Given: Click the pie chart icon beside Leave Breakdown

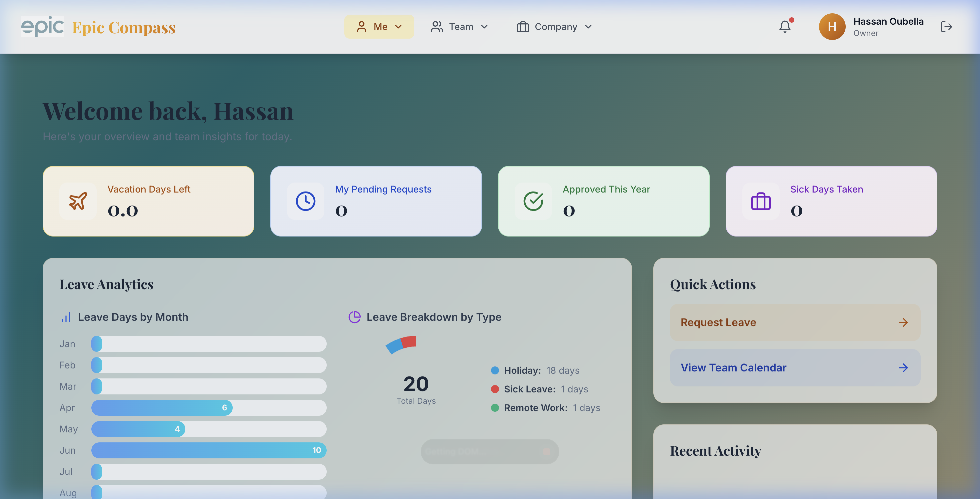Looking at the screenshot, I should point(354,317).
